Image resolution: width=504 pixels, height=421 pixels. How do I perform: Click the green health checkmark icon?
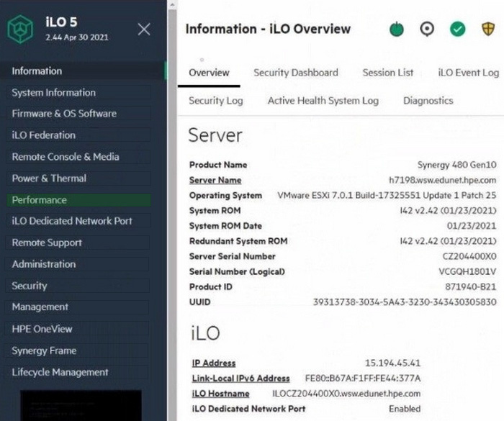point(458,30)
